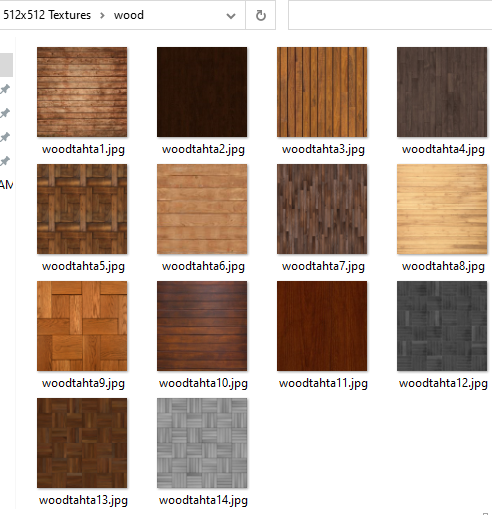492x515 pixels.
Task: Select the dark gray woodtahta12.jpg thumbnail
Action: [442, 326]
